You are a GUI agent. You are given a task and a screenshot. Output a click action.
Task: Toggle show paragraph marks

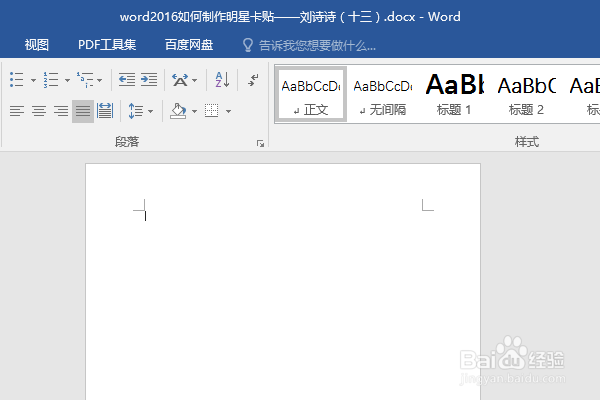(253, 80)
